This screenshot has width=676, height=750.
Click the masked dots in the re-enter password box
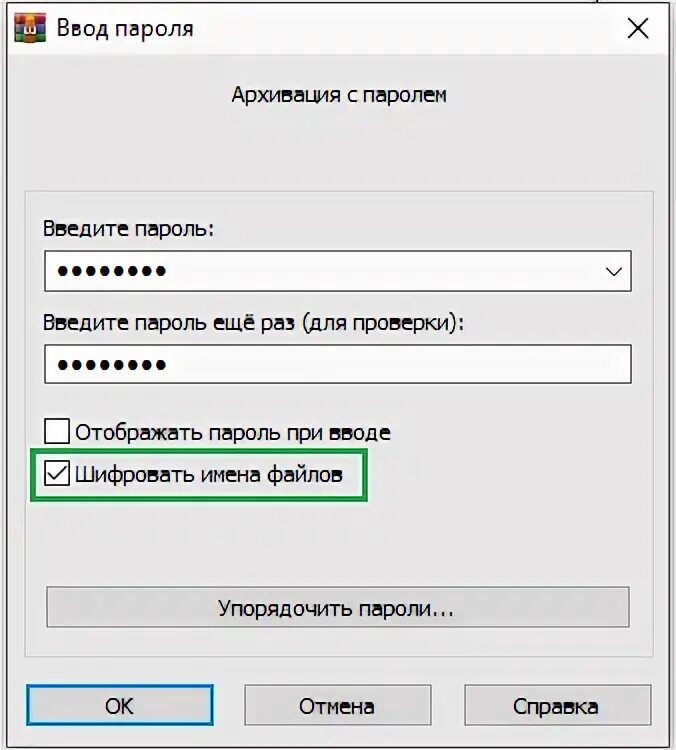(x=112, y=365)
